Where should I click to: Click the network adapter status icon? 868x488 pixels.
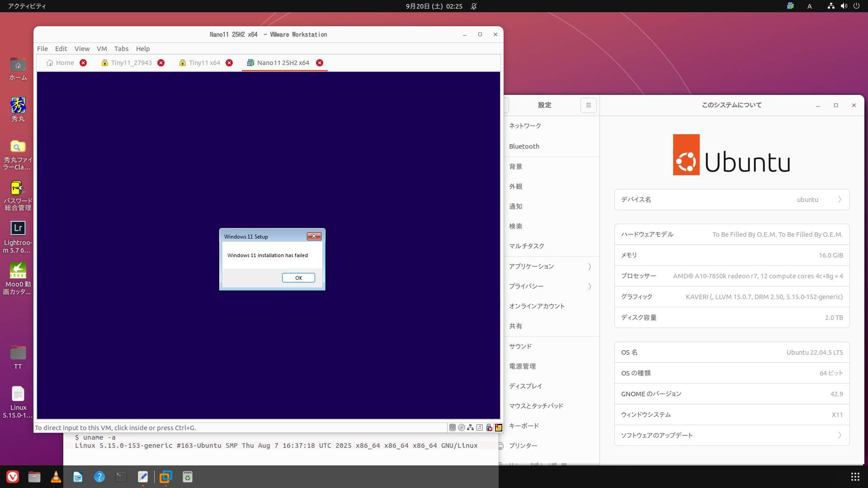pos(471,427)
